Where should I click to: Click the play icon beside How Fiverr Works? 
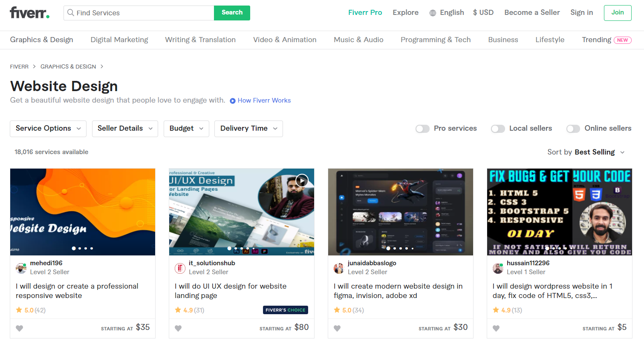point(233,101)
